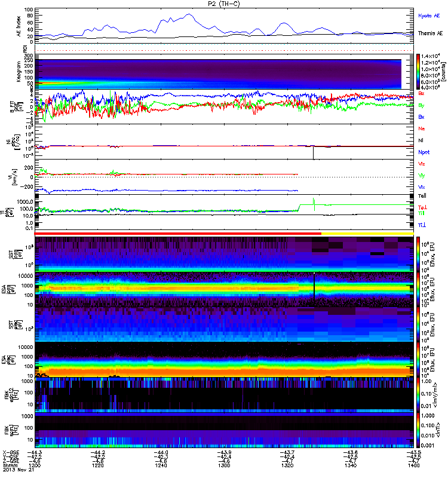The image size is (448, 478).
Task: Select the blue Bx legend label
Action: click(x=421, y=117)
